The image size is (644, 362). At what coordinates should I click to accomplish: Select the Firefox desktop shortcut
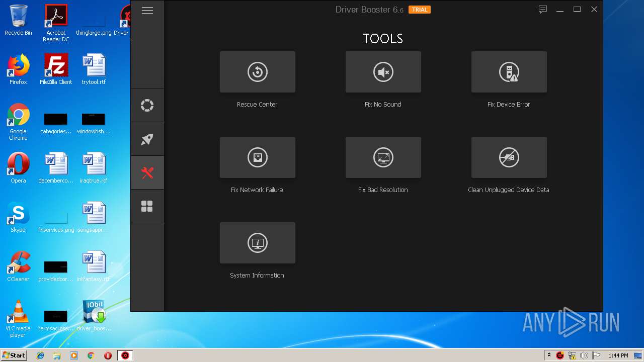[18, 69]
